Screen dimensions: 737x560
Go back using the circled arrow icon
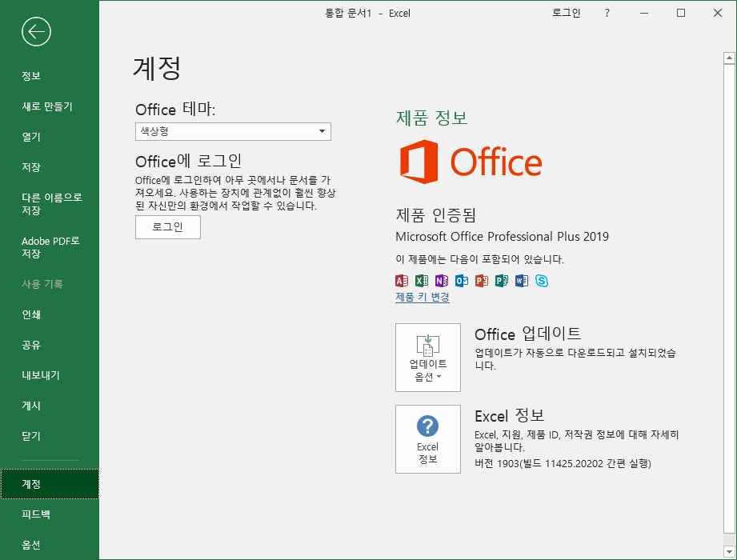coord(36,32)
